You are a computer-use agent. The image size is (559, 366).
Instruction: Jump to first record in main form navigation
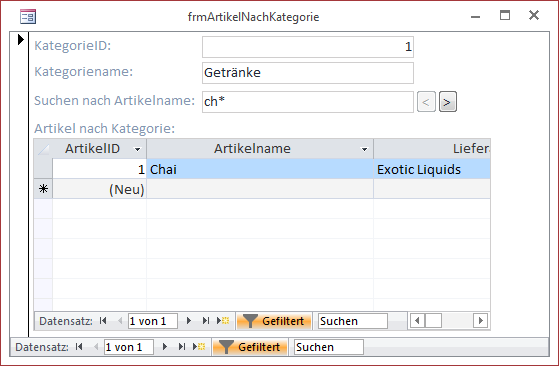(x=79, y=347)
